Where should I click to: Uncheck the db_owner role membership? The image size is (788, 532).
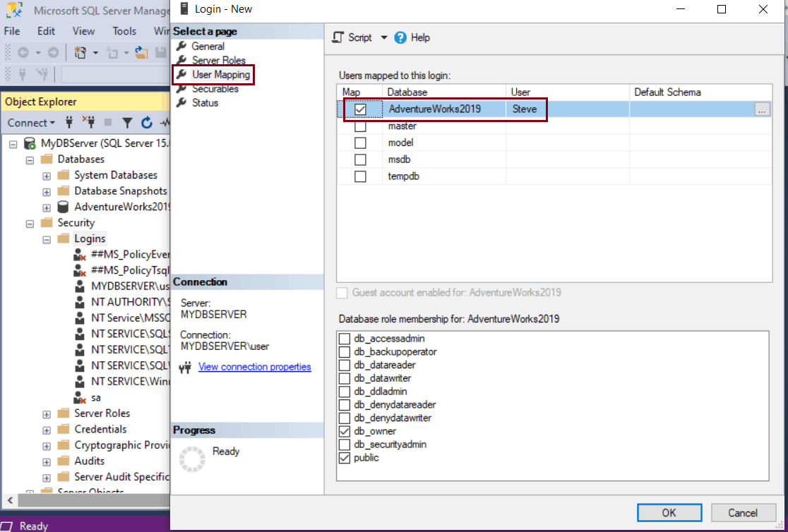tap(344, 431)
